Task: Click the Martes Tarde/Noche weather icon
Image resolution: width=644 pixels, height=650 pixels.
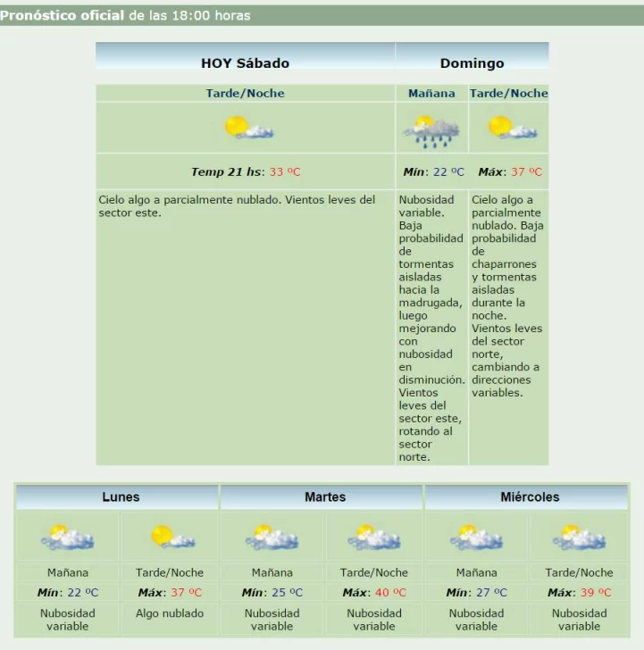Action: coord(374,537)
